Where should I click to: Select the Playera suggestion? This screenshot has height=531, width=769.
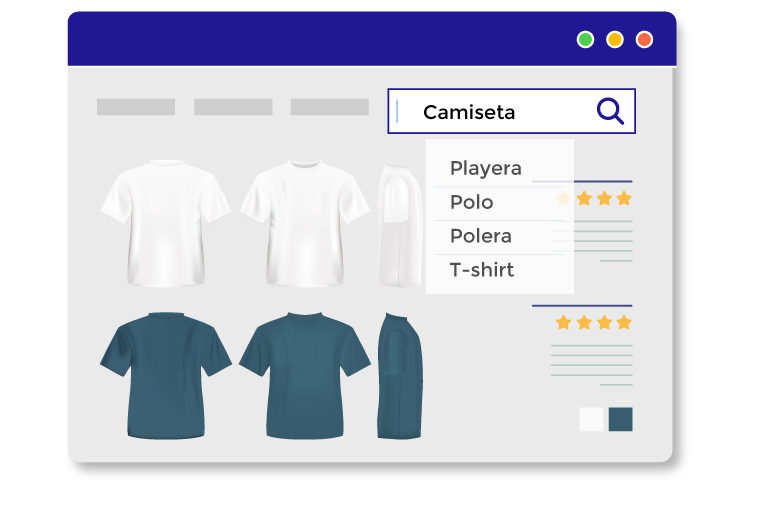pyautogui.click(x=498, y=168)
